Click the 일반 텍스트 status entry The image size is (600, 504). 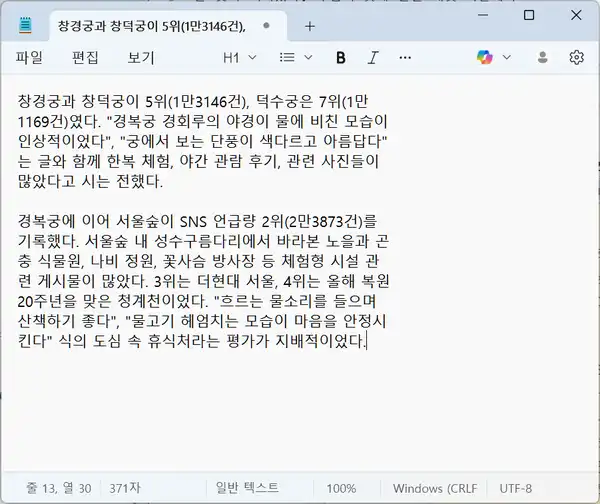click(247, 488)
